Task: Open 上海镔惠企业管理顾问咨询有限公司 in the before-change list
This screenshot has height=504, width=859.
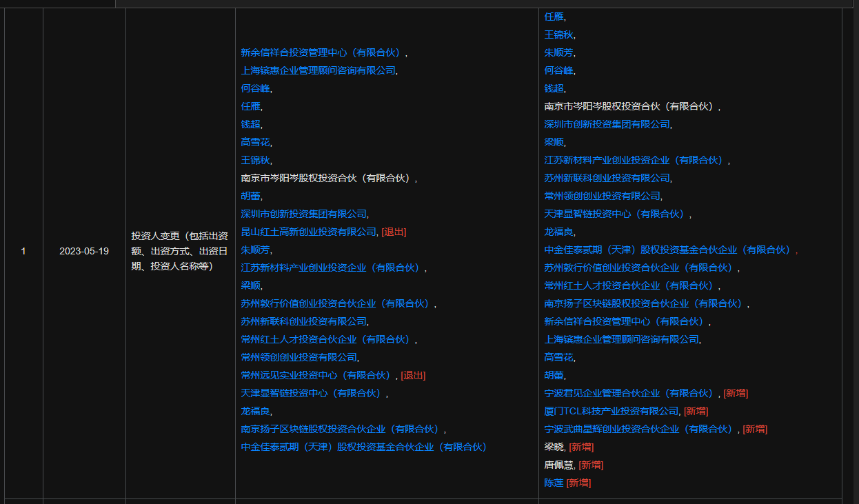Action: tap(318, 70)
